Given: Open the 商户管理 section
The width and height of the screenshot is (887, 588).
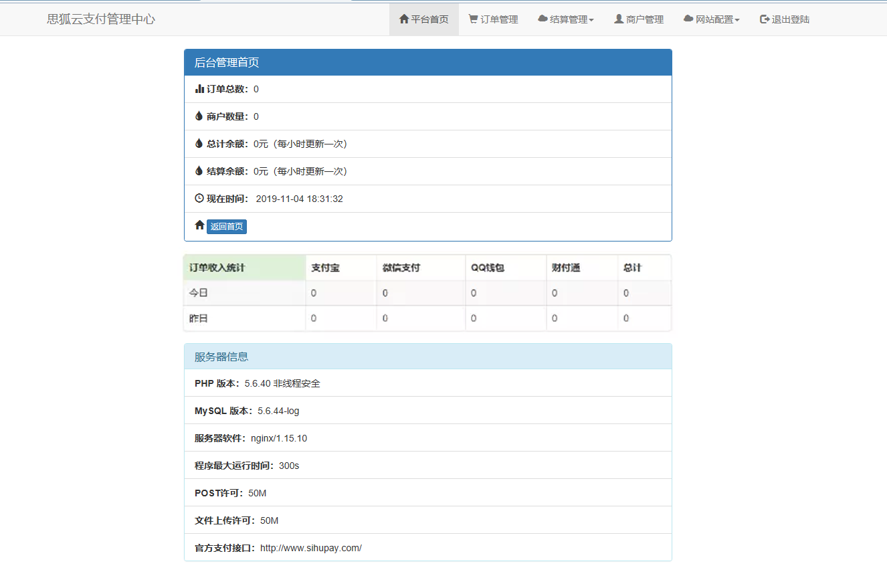Looking at the screenshot, I should 638,19.
